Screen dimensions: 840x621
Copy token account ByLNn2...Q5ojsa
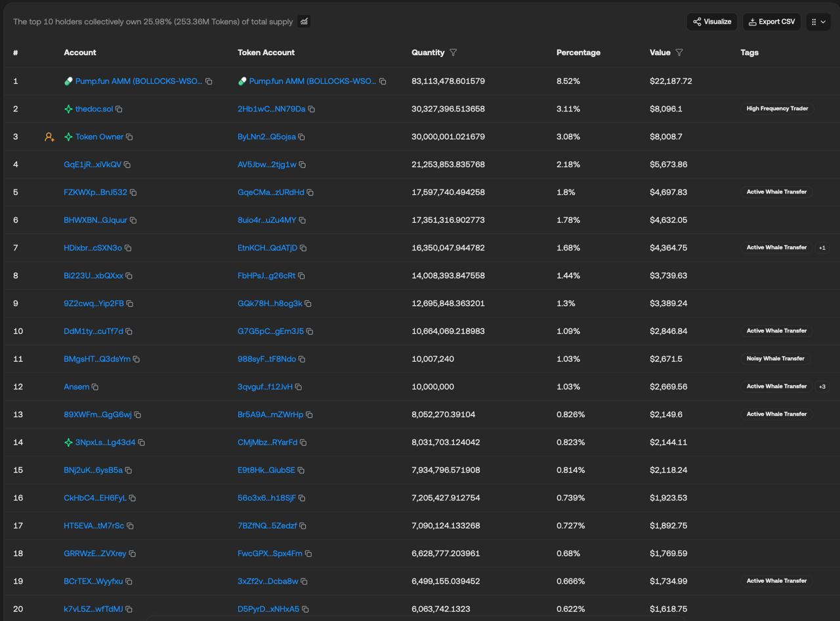click(301, 137)
